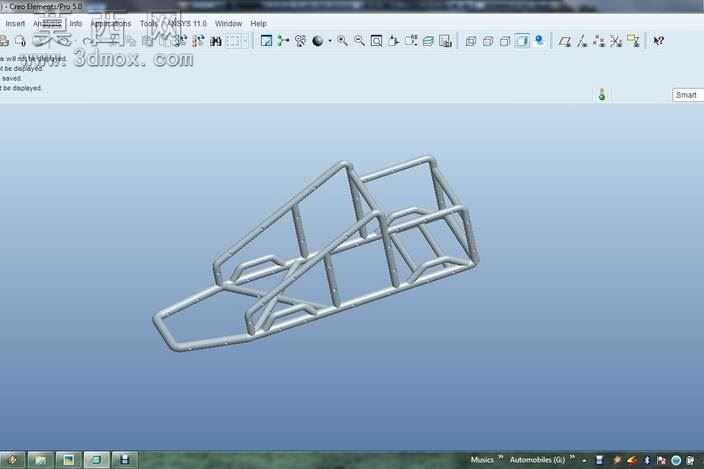704x469 pixels.
Task: Open the Musics taskbar toolbar
Action: point(482,460)
